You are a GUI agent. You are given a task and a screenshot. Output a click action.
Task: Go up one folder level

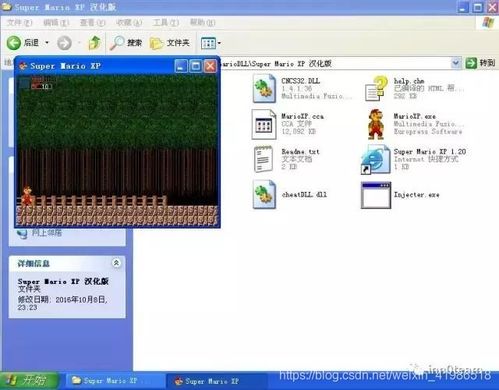click(94, 43)
